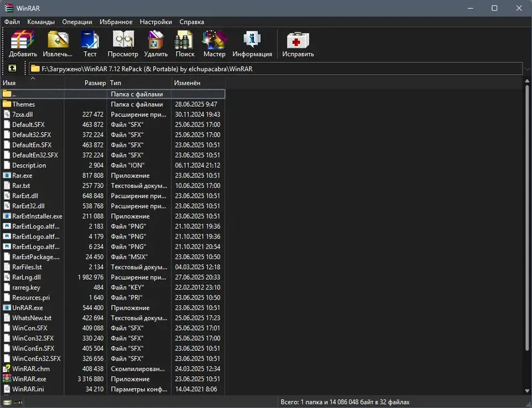532x408 pixels.
Task: Show archive Информация (Info) tool
Action: click(252, 44)
